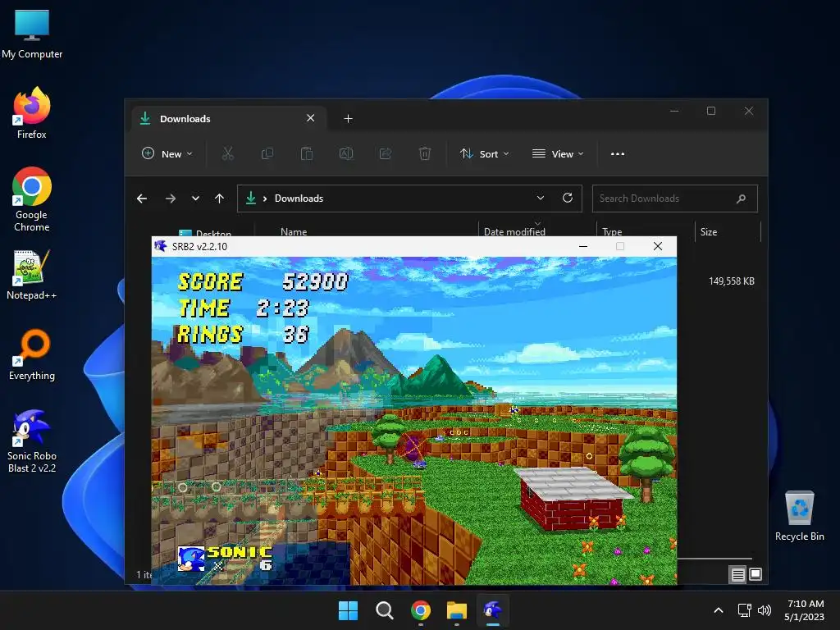Maximize the Downloads Explorer window
Screen dimensions: 840x630
point(711,111)
